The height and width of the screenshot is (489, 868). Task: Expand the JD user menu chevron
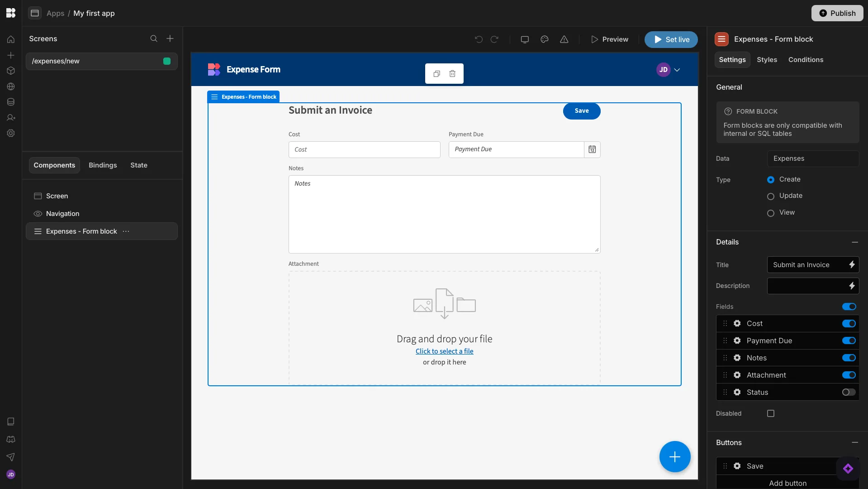(677, 70)
